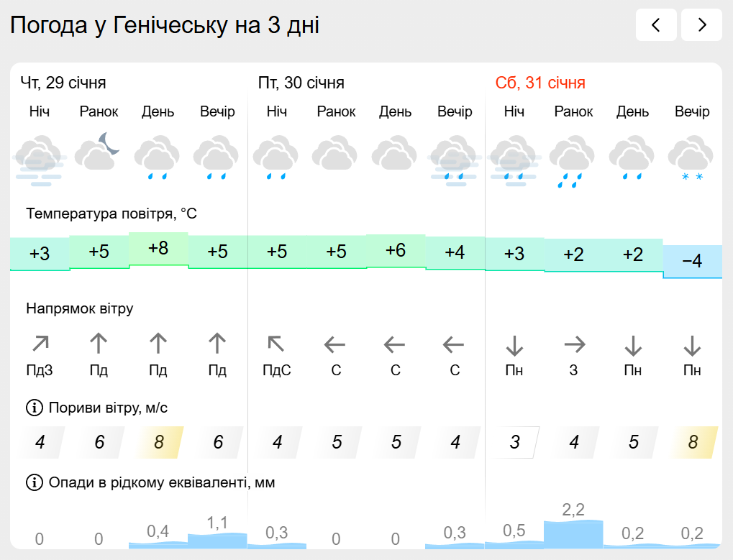Image resolution: width=733 pixels, height=560 pixels.
Task: Click the +8 Thursday day temperature cell
Action: [x=158, y=249]
